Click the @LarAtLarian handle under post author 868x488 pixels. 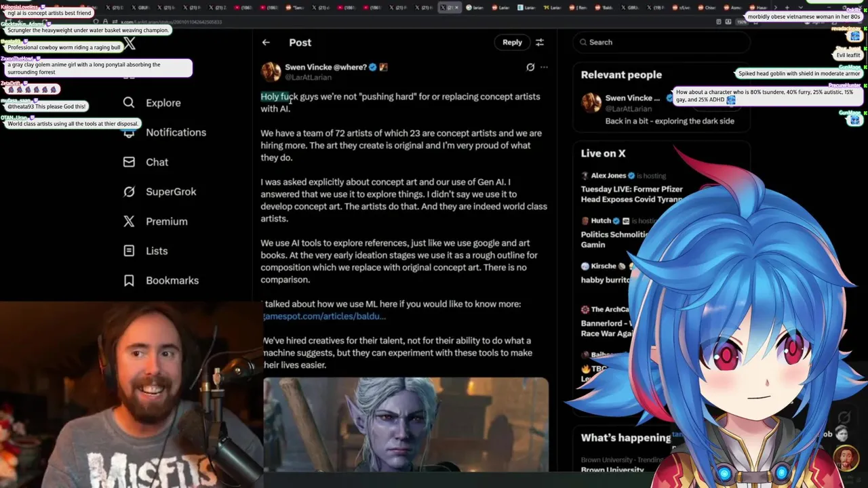tap(308, 77)
